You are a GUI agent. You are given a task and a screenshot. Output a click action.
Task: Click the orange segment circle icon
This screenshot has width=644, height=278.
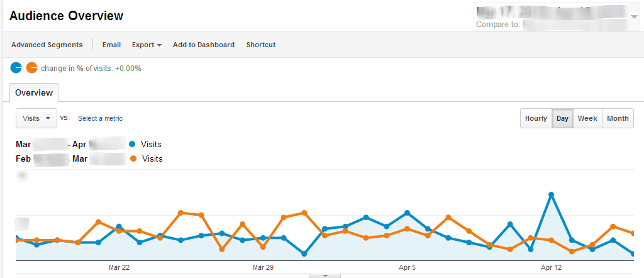31,68
